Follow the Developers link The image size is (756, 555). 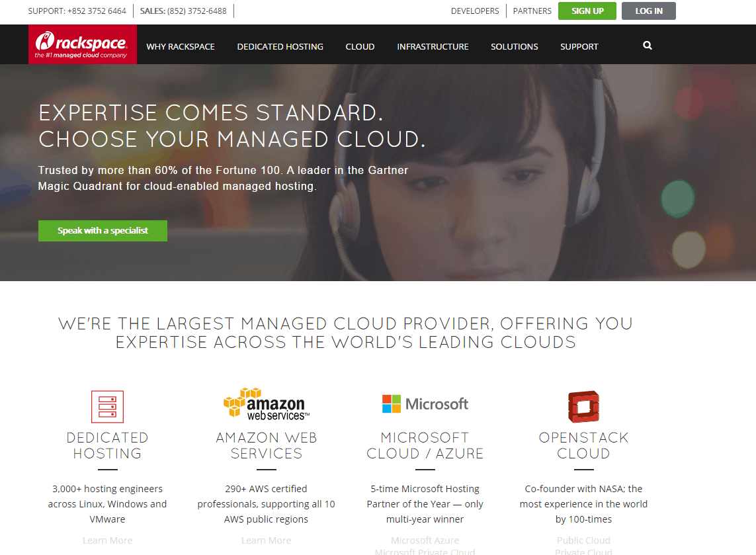point(475,11)
